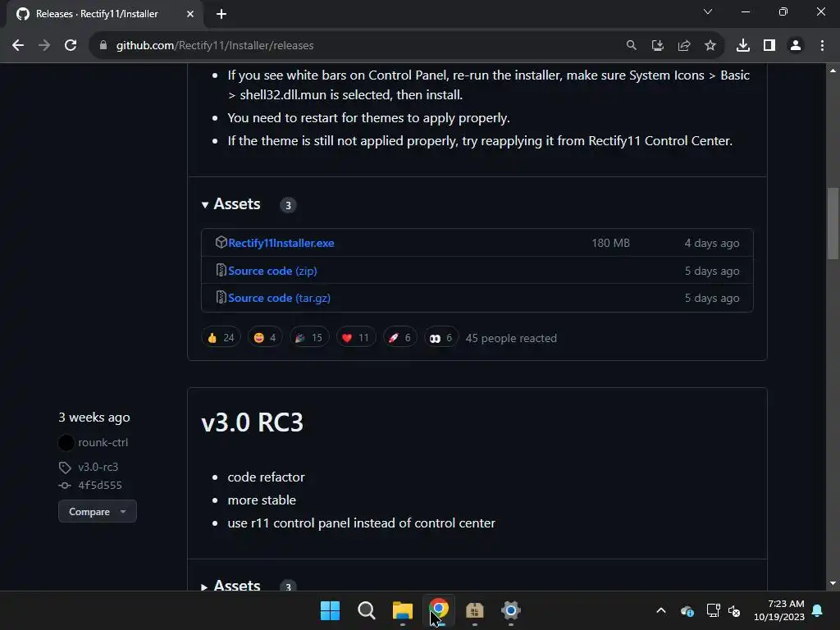The height and width of the screenshot is (630, 840).
Task: Show hidden system tray icons
Action: pyautogui.click(x=661, y=610)
